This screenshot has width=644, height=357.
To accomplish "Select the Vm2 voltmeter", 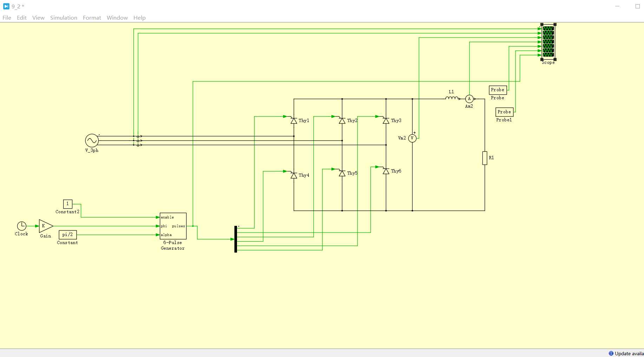I will (412, 138).
